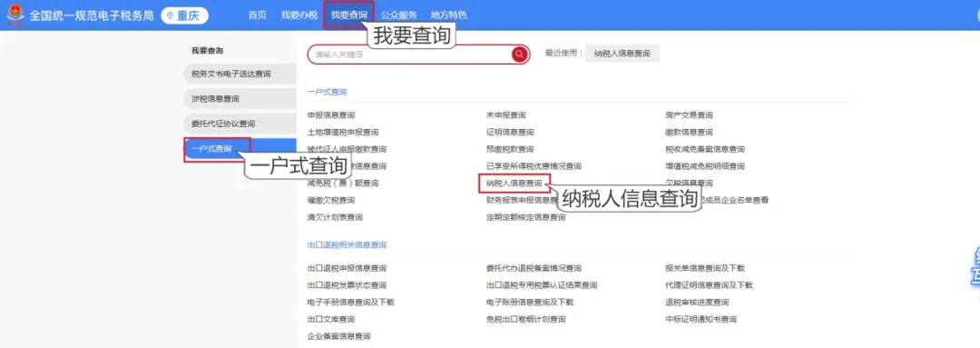
Task: Select the 我要查询 top tab
Action: coord(348,15)
